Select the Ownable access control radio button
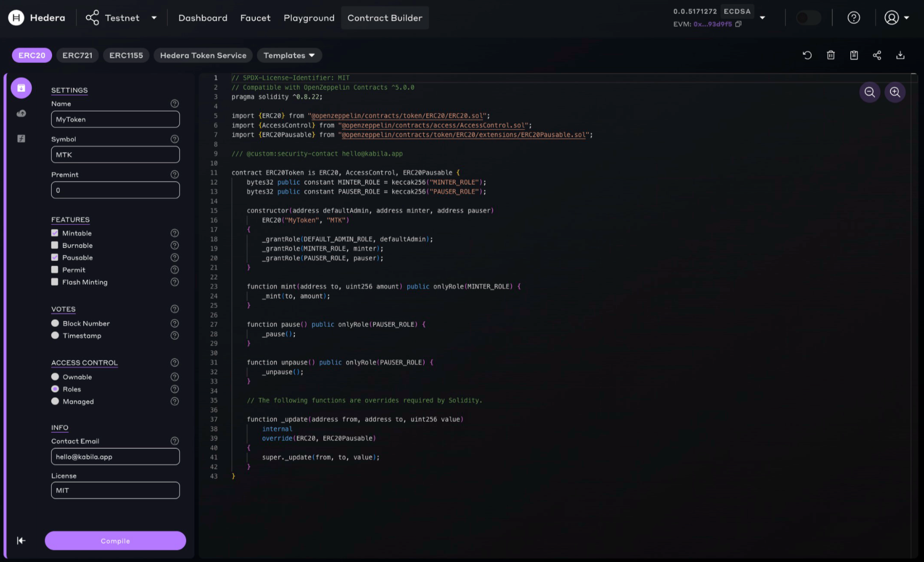The width and height of the screenshot is (924, 562). tap(55, 376)
